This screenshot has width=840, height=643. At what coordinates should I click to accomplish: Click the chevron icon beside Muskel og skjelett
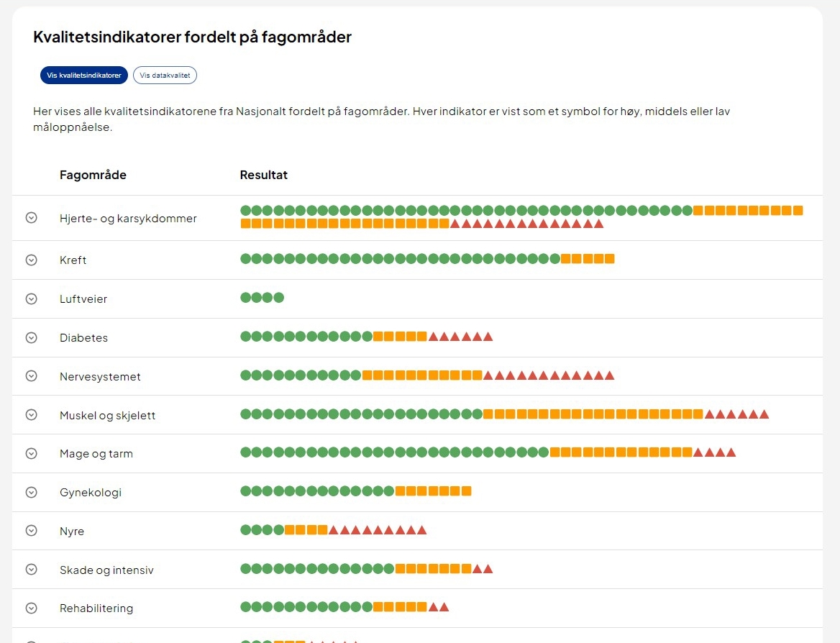31,415
